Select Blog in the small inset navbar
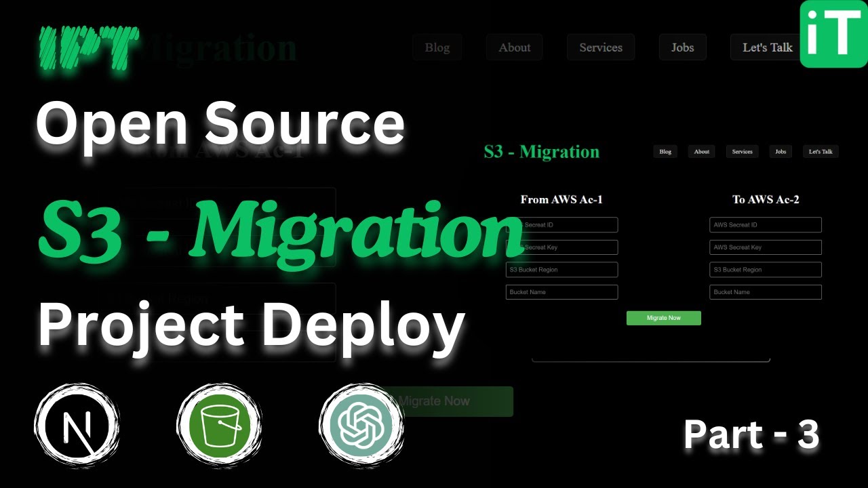The width and height of the screenshot is (868, 488). point(665,152)
